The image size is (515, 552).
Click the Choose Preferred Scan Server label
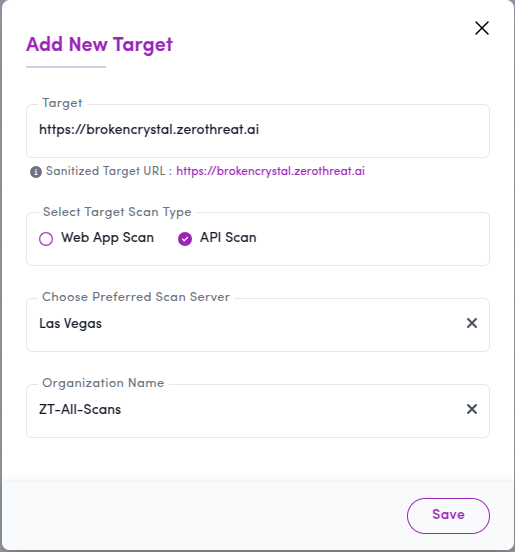(x=136, y=297)
